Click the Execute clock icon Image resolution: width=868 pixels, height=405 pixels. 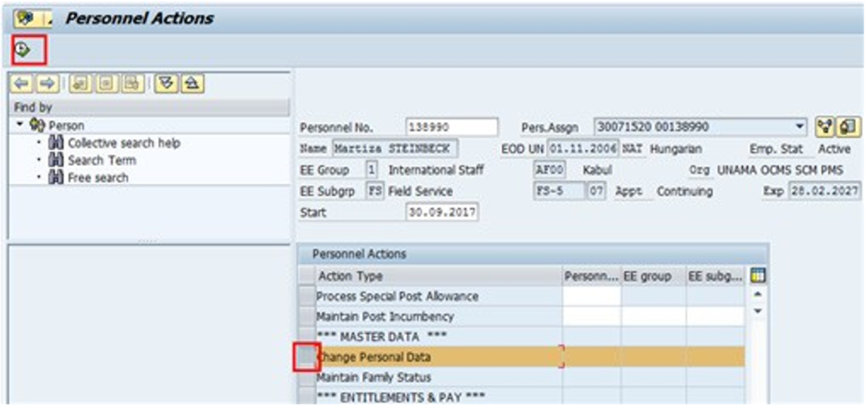(23, 50)
